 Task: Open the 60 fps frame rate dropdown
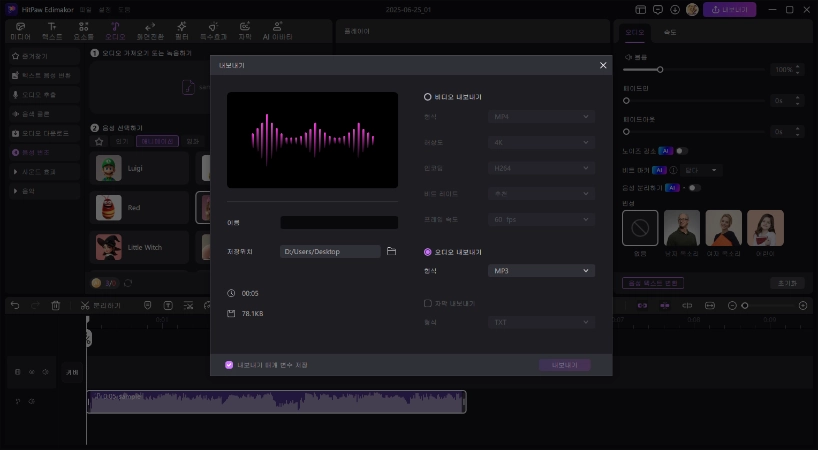click(x=541, y=220)
